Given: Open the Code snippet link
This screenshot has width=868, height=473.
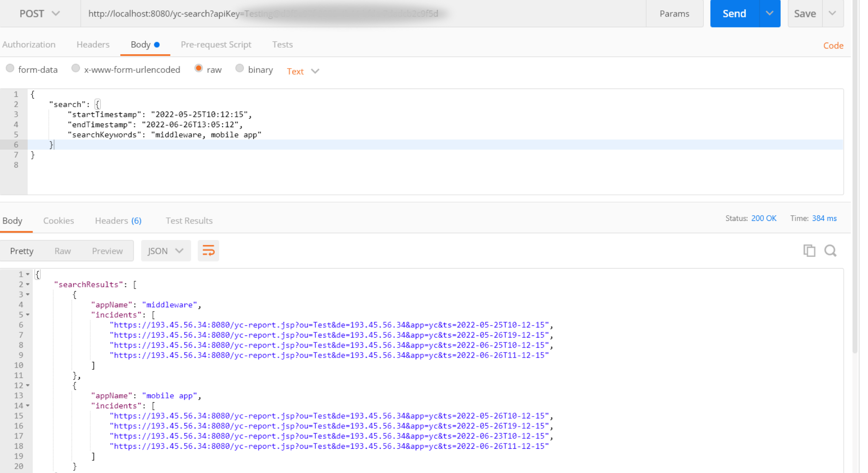Looking at the screenshot, I should pyautogui.click(x=833, y=46).
